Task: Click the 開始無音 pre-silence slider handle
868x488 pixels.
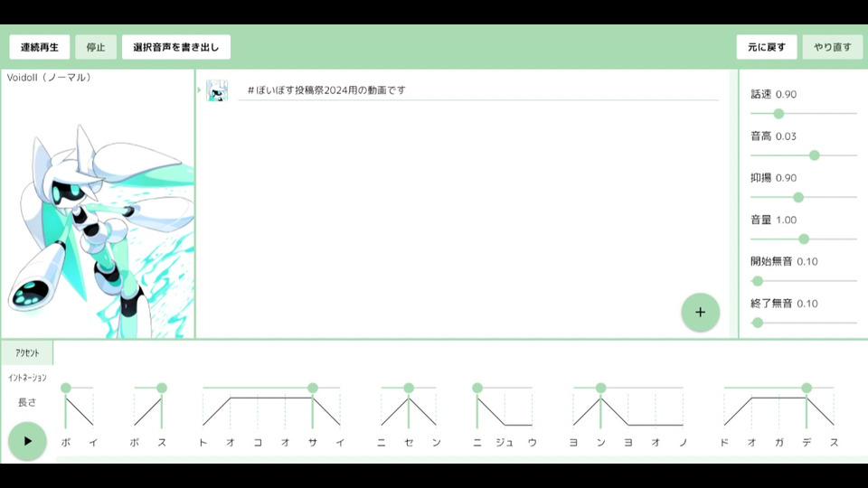Action: pos(758,281)
